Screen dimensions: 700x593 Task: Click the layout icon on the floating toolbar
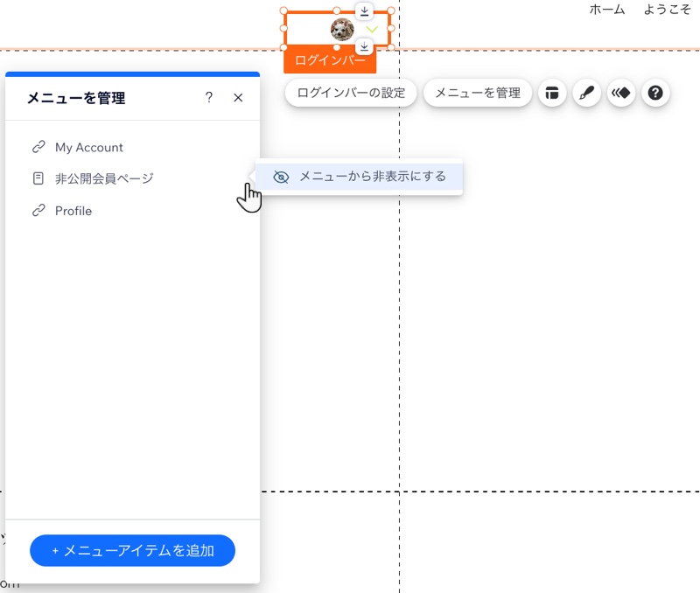point(552,93)
